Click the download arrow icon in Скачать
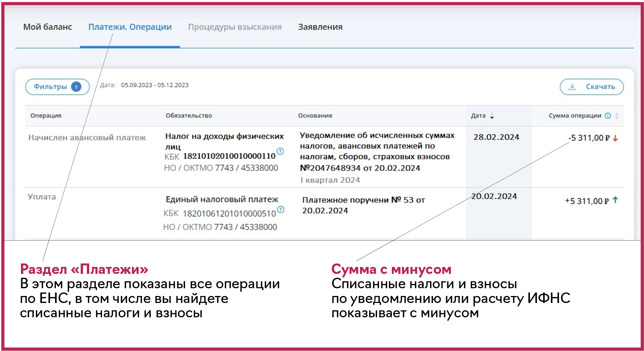Image resolution: width=644 pixels, height=351 pixels. (572, 87)
